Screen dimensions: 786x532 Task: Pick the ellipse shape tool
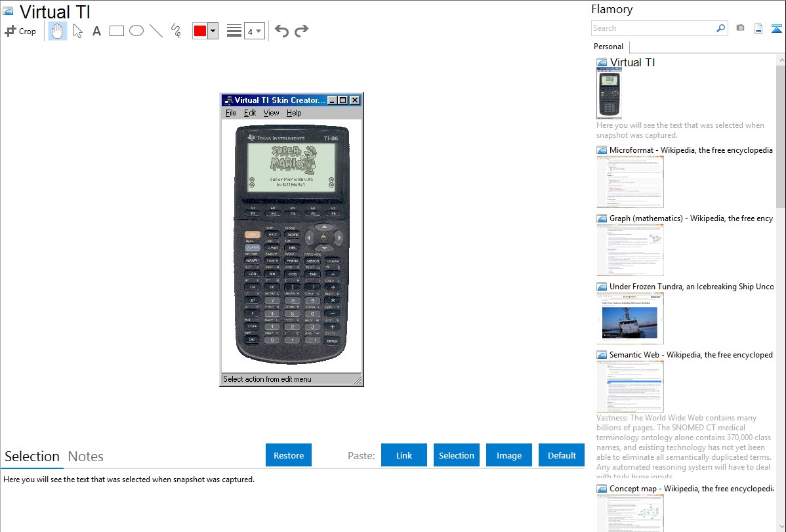tap(136, 31)
